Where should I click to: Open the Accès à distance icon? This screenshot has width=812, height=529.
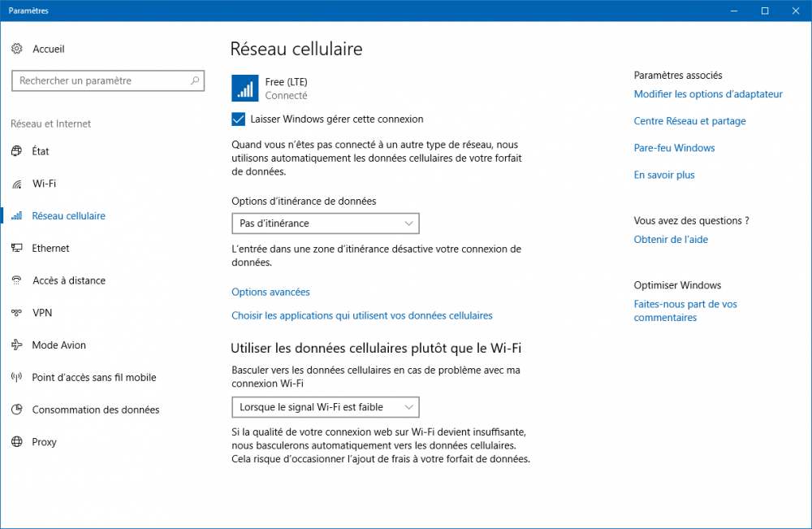17,280
